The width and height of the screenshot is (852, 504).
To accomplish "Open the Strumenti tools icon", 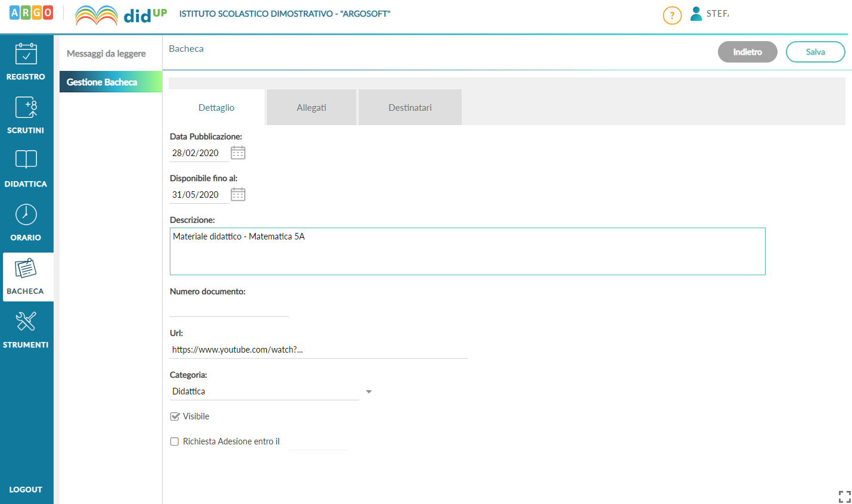I will 26,322.
